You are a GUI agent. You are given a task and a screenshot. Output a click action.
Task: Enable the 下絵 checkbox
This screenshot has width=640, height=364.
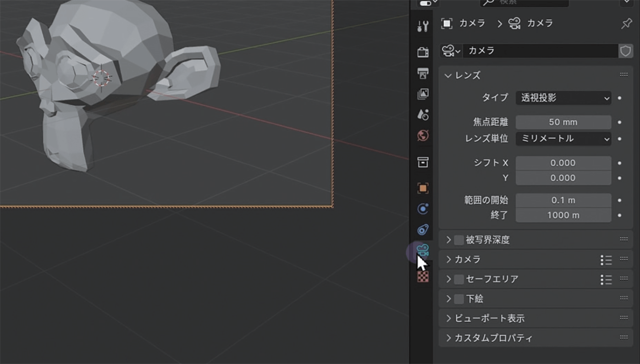pyautogui.click(x=459, y=299)
